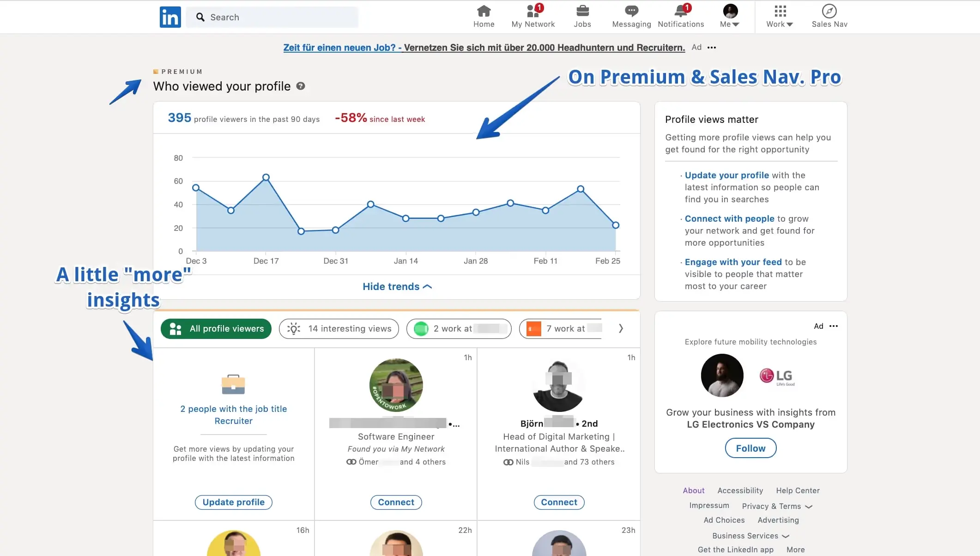
Task: Toggle the 14 interesting views filter
Action: [339, 328]
